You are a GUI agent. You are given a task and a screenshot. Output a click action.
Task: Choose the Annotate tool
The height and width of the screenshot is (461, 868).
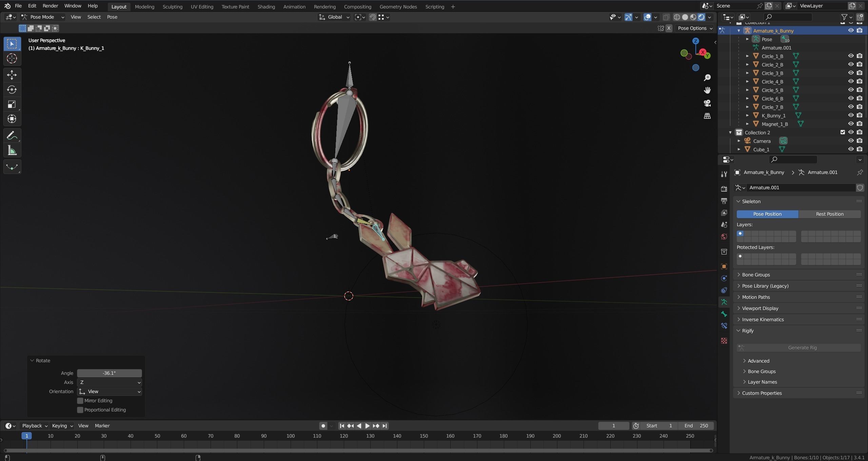[12, 136]
